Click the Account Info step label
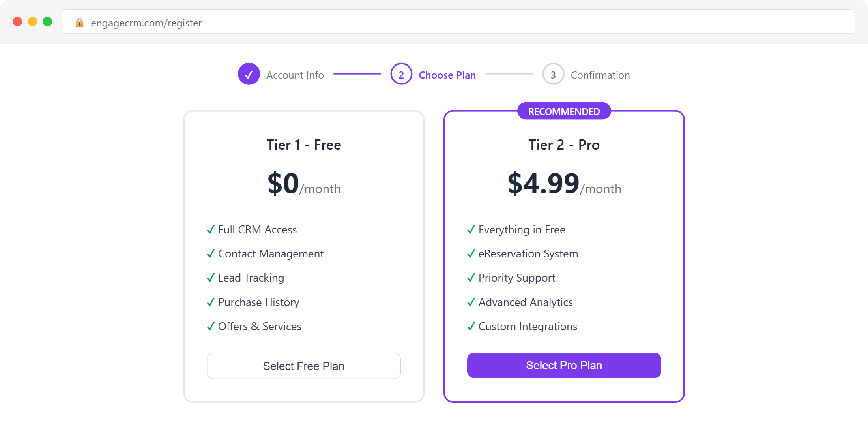 (295, 75)
